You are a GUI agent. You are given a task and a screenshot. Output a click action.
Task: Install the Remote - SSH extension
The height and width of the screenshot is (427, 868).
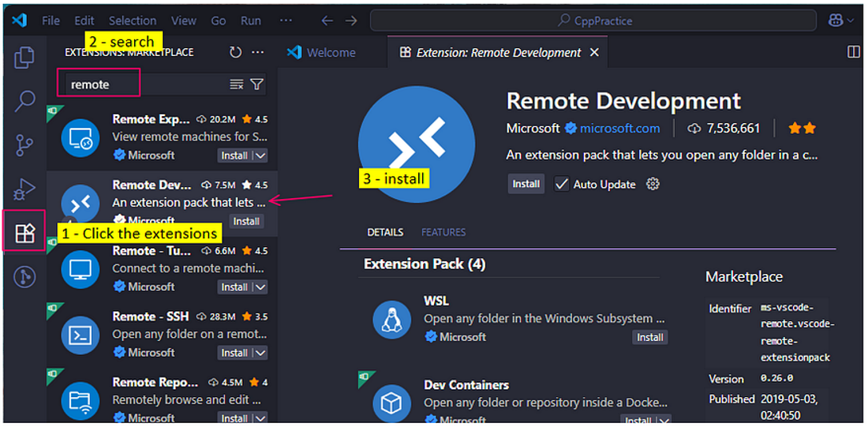tap(234, 353)
